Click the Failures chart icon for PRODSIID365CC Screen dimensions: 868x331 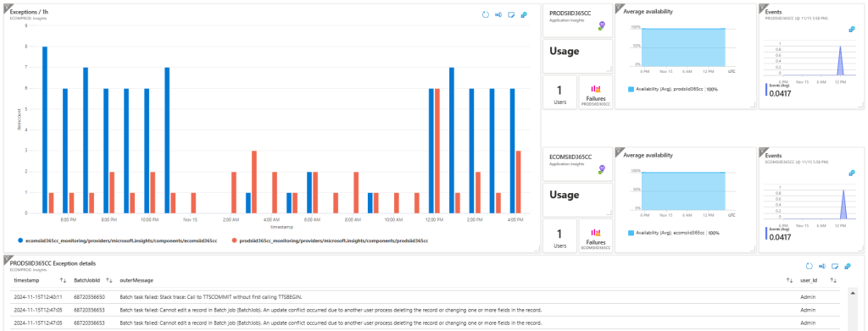pyautogui.click(x=596, y=88)
